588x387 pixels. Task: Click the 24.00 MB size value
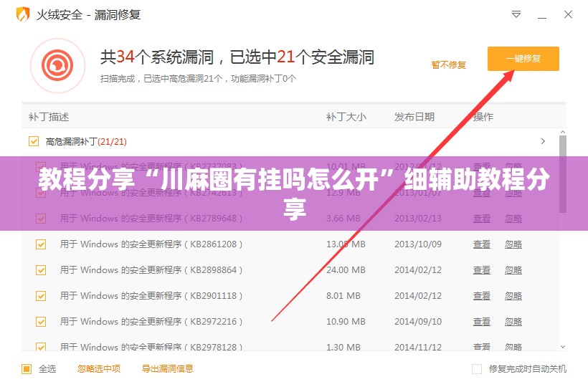(346, 270)
